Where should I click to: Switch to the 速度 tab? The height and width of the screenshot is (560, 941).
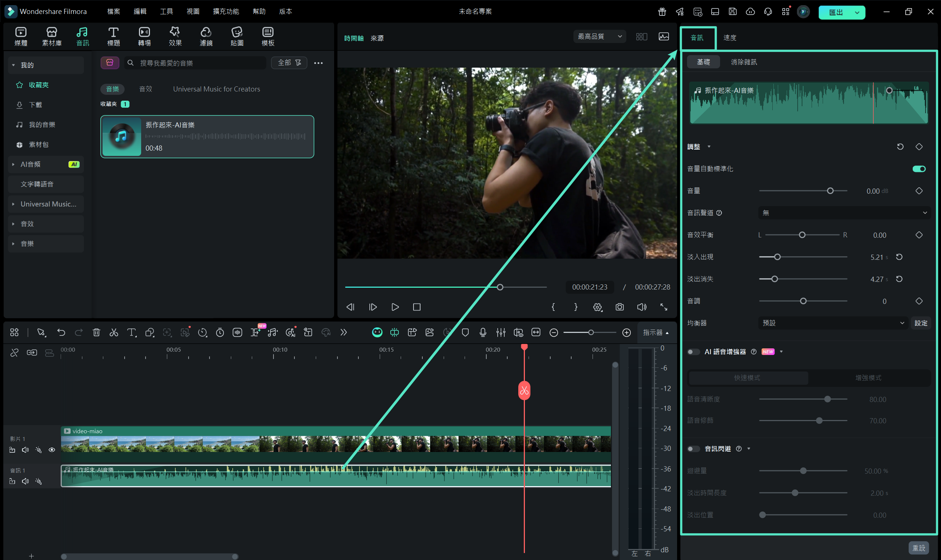730,38
